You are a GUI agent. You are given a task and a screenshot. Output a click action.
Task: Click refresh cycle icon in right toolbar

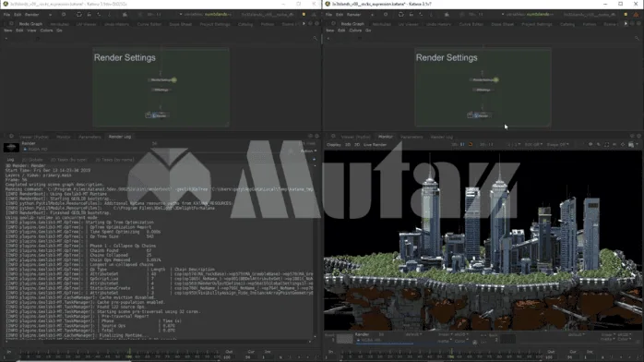(400, 15)
